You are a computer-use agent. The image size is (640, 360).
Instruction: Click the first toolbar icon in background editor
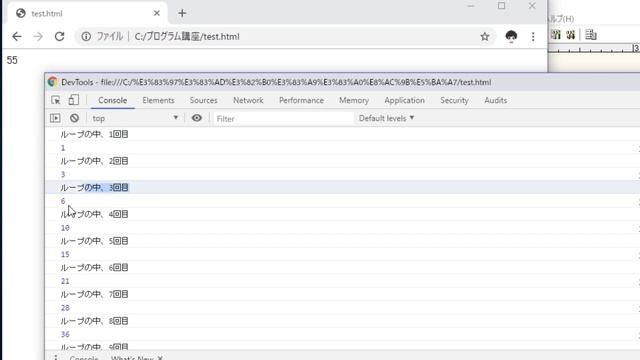(x=556, y=35)
